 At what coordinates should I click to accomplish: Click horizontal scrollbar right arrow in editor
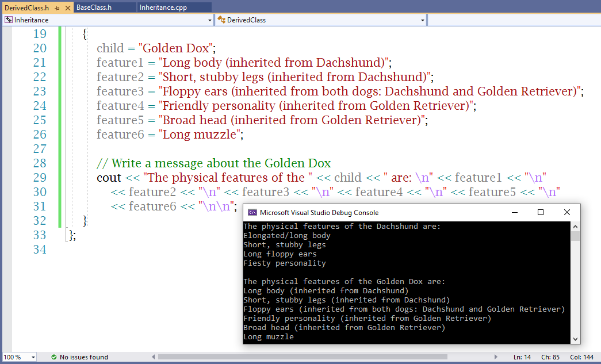click(496, 357)
